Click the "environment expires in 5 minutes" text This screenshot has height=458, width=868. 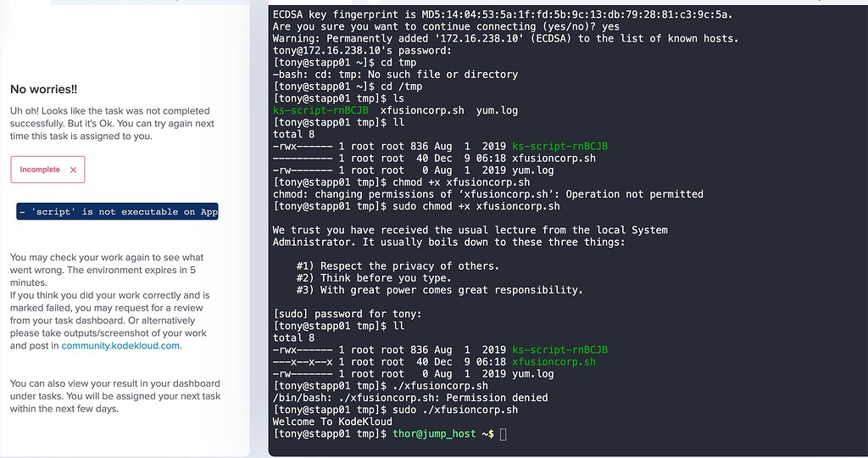click(106, 271)
